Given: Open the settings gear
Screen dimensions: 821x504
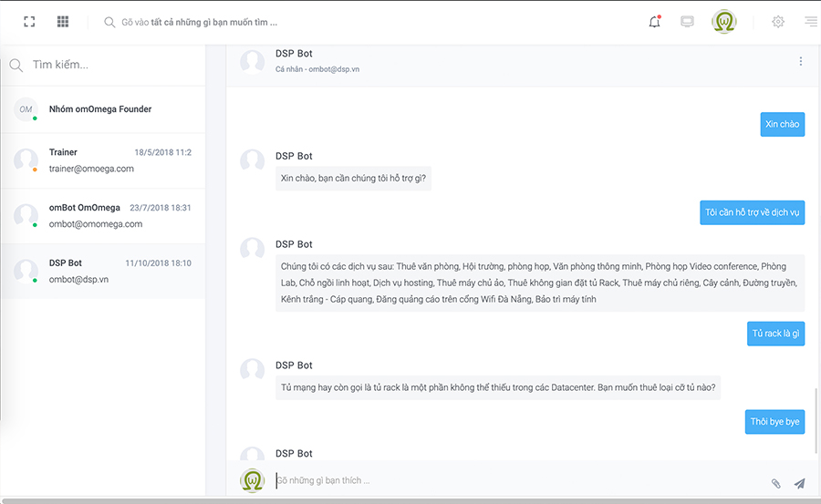Looking at the screenshot, I should point(778,22).
